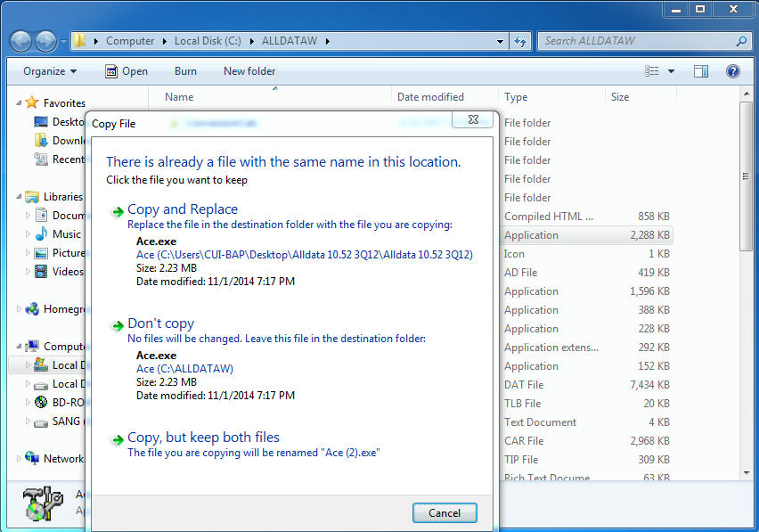
Task: Click the BD-ROM drive icon
Action: coord(41,402)
